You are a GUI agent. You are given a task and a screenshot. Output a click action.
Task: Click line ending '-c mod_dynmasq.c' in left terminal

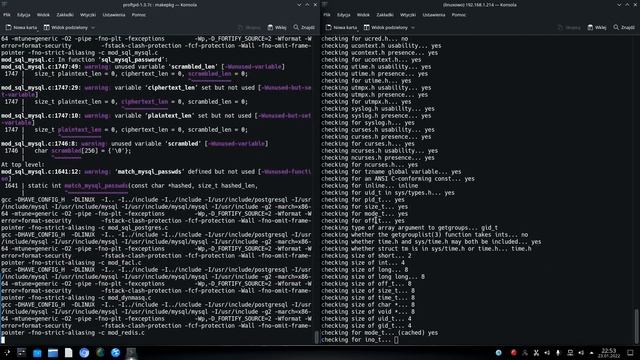point(76,298)
